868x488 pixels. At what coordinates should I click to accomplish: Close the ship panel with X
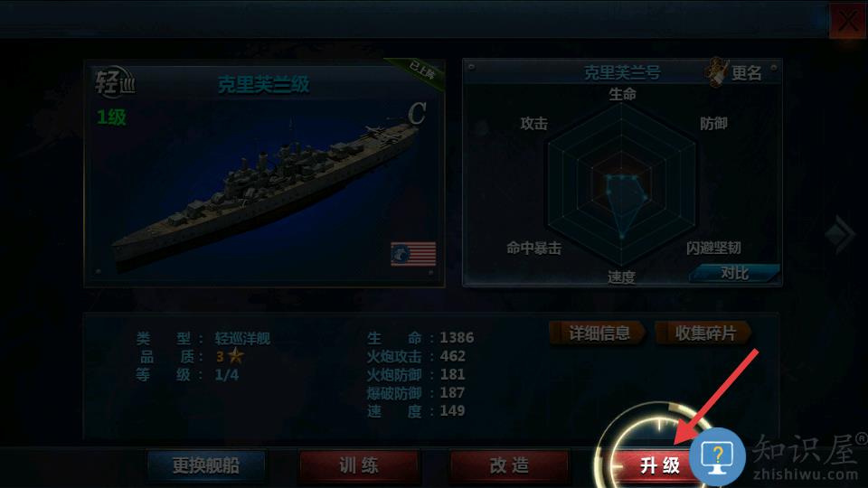click(x=847, y=21)
